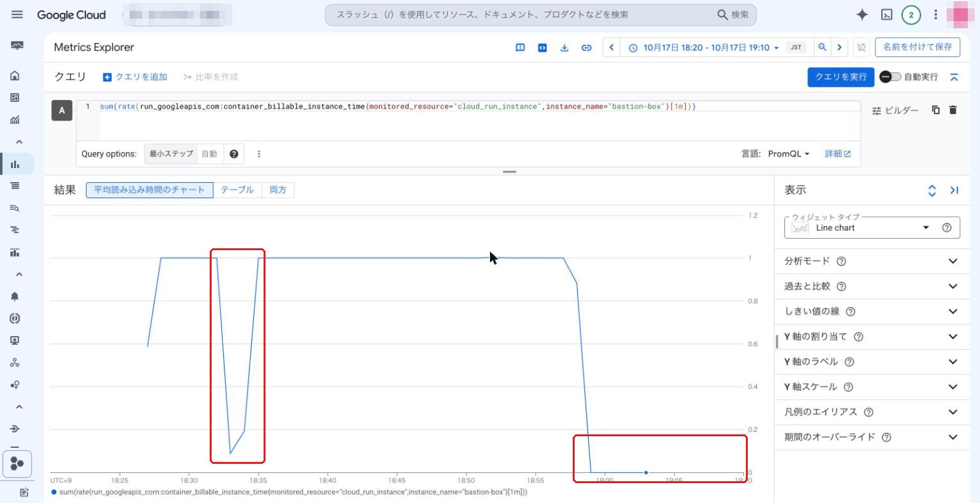980x503 pixels.
Task: Activate Cloud Shell terminal icon
Action: point(886,15)
